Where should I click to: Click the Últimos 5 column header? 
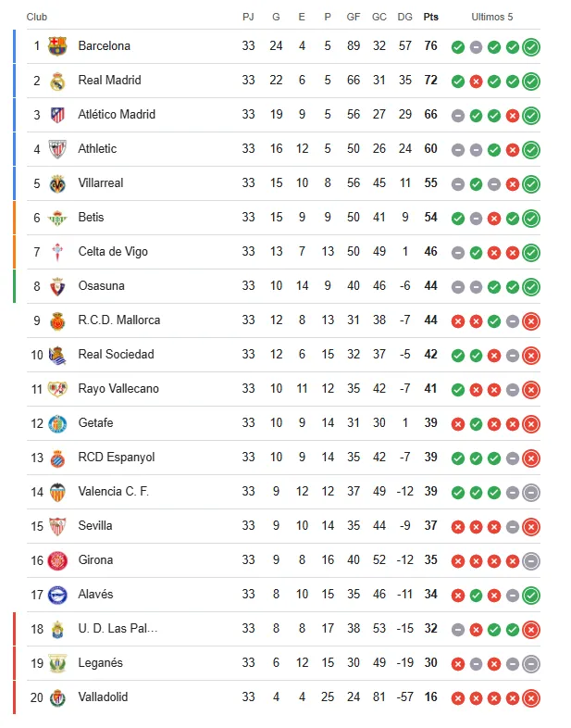[491, 17]
